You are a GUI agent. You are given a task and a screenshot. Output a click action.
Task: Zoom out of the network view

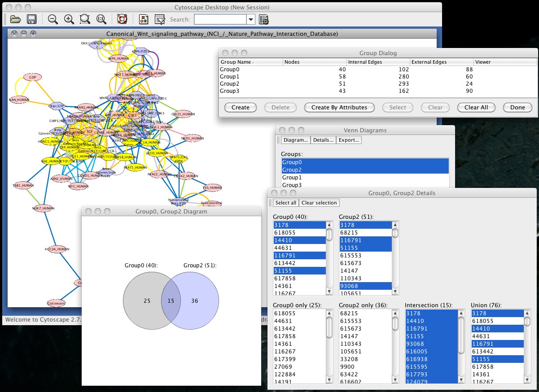click(53, 19)
